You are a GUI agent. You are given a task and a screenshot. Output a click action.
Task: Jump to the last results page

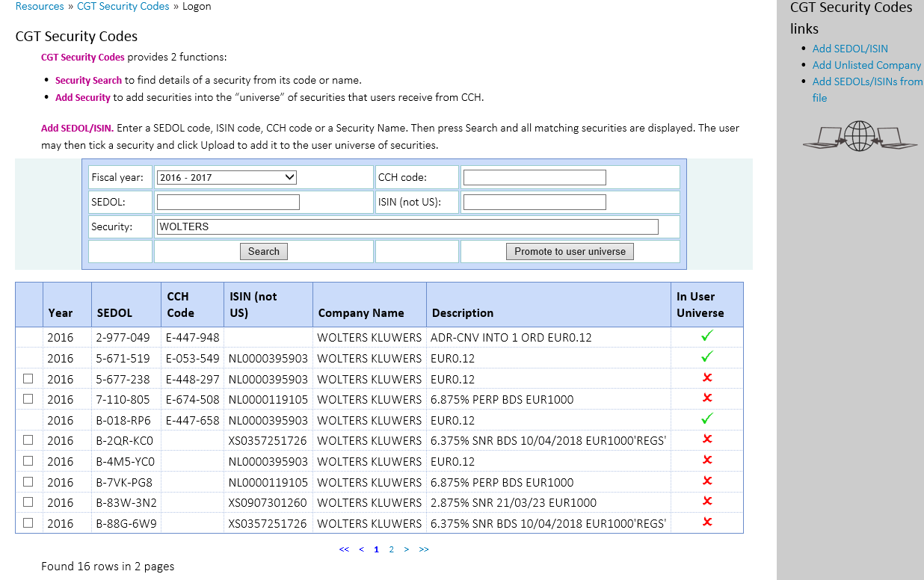pos(424,549)
